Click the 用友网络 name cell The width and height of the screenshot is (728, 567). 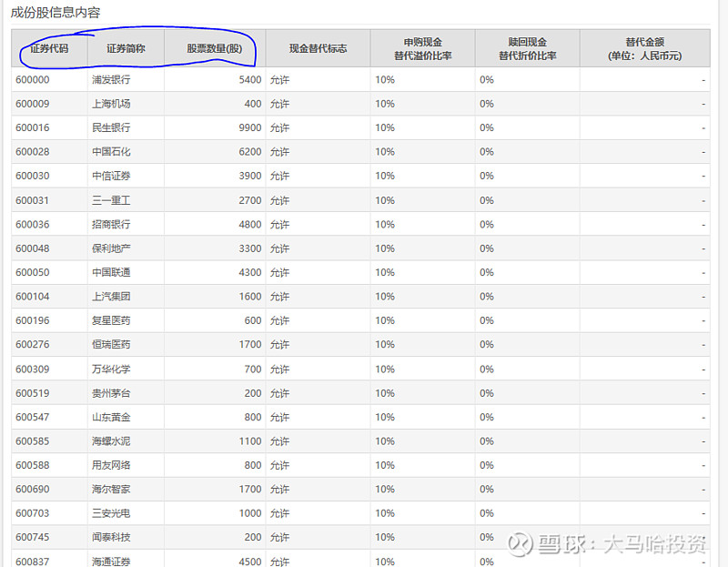click(111, 466)
